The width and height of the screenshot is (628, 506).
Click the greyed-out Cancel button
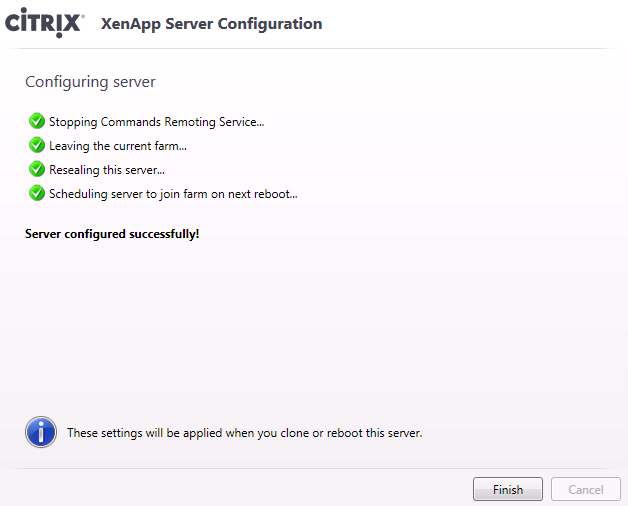pos(585,489)
